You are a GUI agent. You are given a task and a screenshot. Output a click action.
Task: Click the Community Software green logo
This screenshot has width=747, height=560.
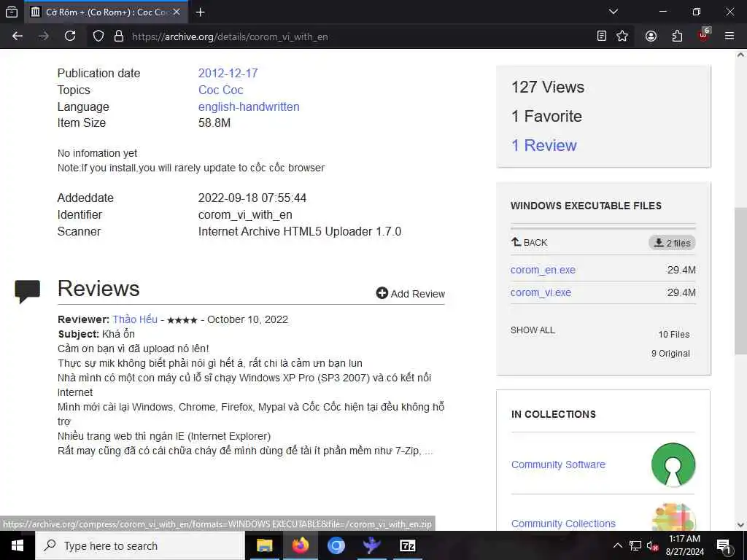673,464
